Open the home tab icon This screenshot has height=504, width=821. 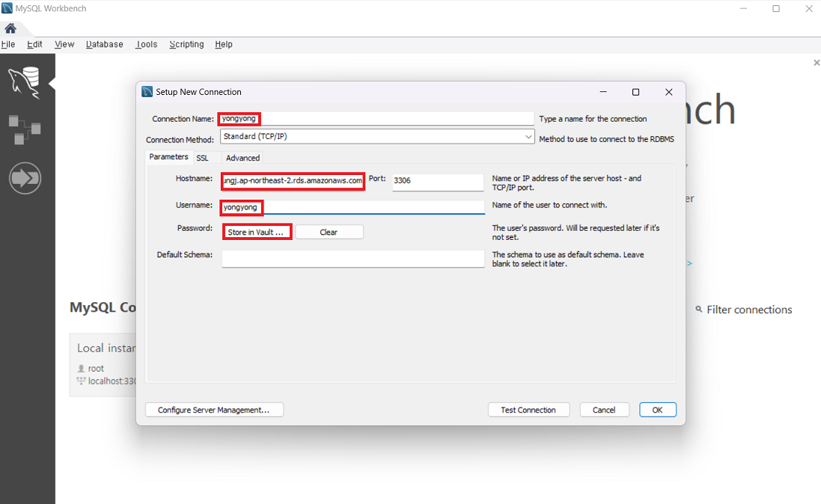pos(10,28)
